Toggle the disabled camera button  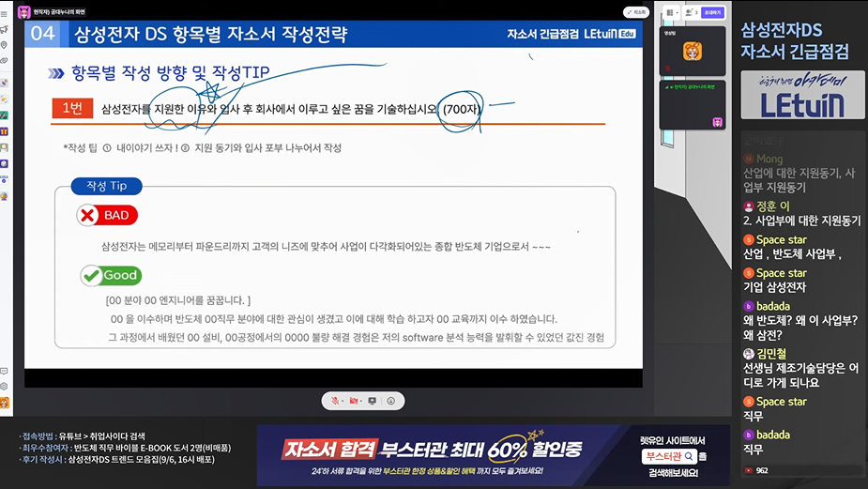tap(354, 401)
